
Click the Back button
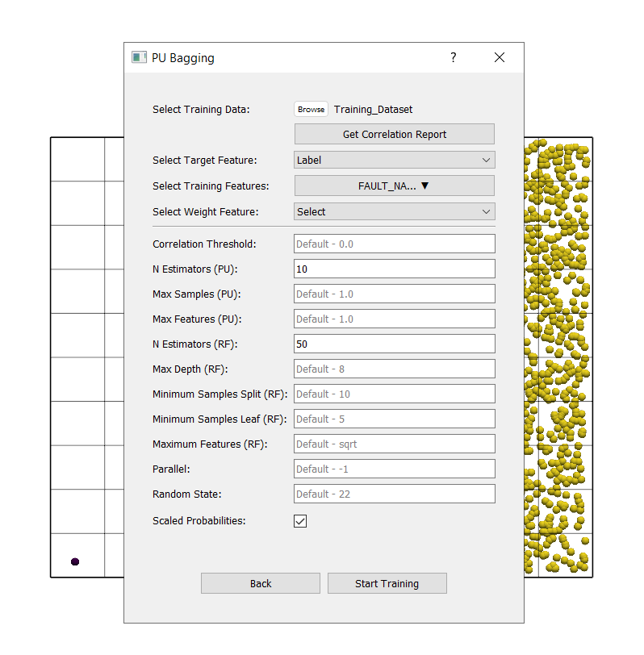261,584
